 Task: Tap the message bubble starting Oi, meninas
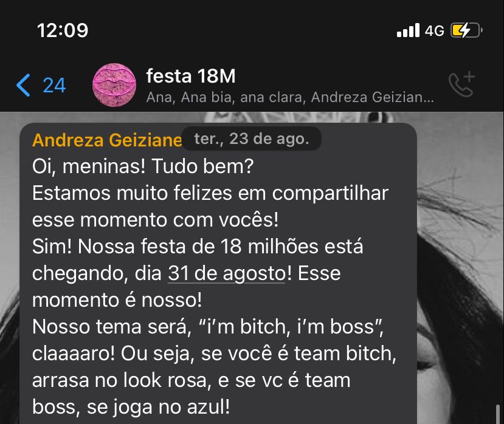(x=218, y=273)
